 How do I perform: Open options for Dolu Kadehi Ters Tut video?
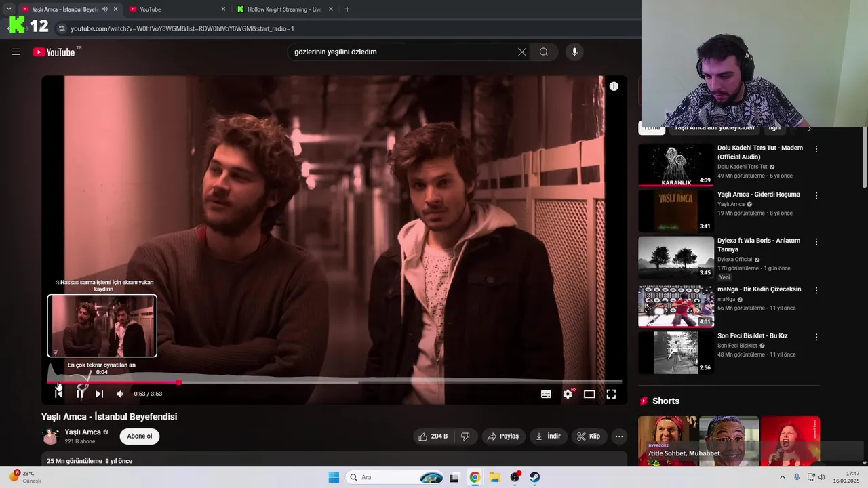(x=816, y=149)
